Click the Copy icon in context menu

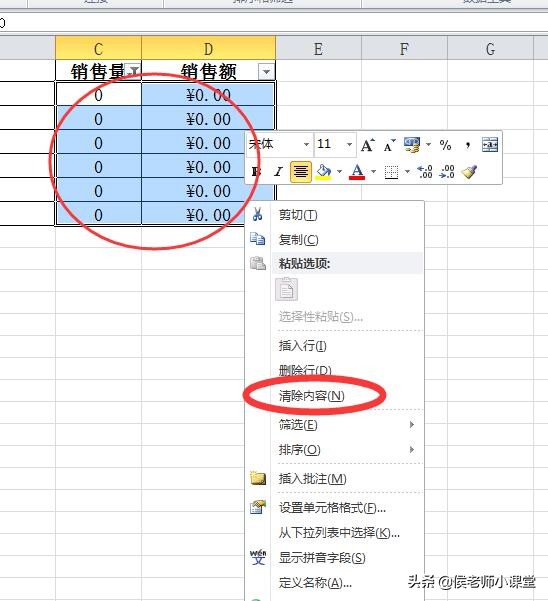(x=258, y=239)
